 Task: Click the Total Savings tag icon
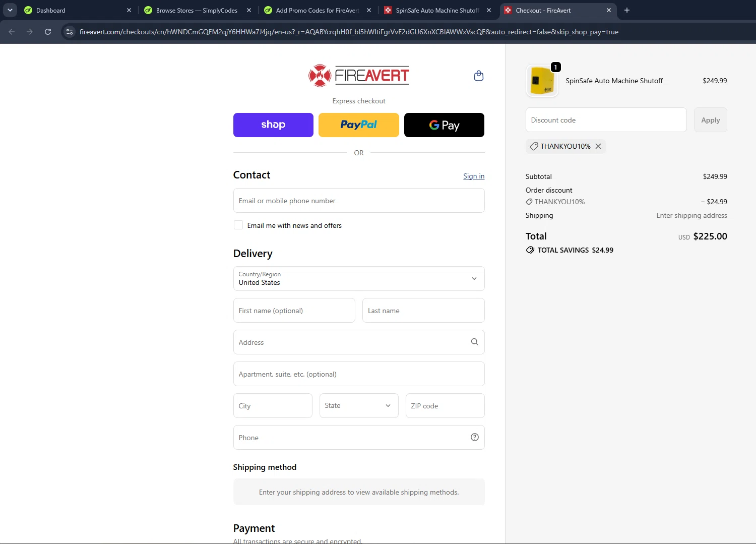[x=530, y=250]
